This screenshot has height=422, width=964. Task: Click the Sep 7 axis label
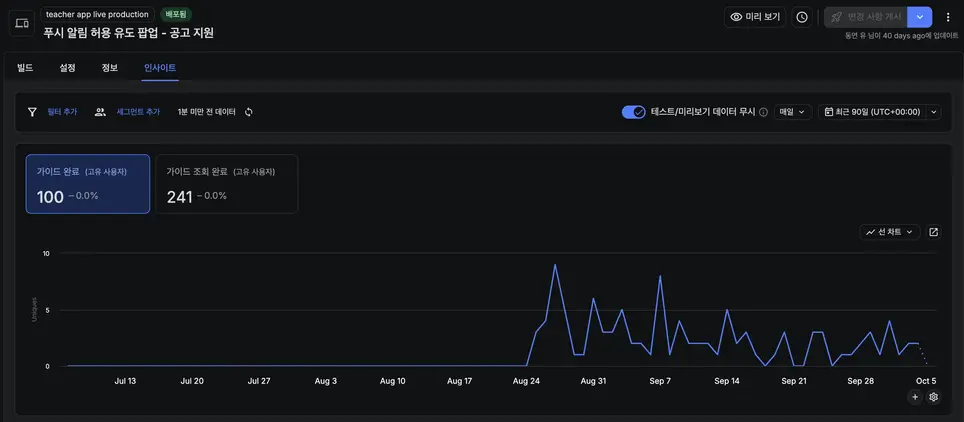pyautogui.click(x=660, y=381)
